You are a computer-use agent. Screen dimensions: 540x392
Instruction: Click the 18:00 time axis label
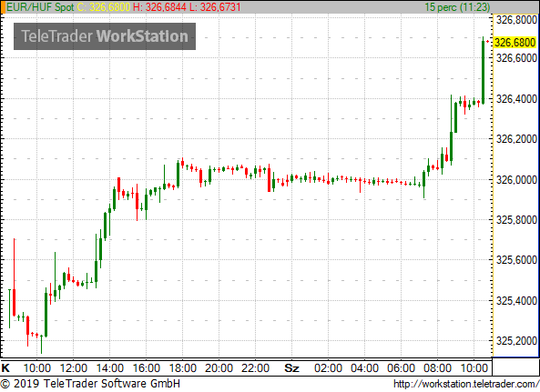(182, 368)
